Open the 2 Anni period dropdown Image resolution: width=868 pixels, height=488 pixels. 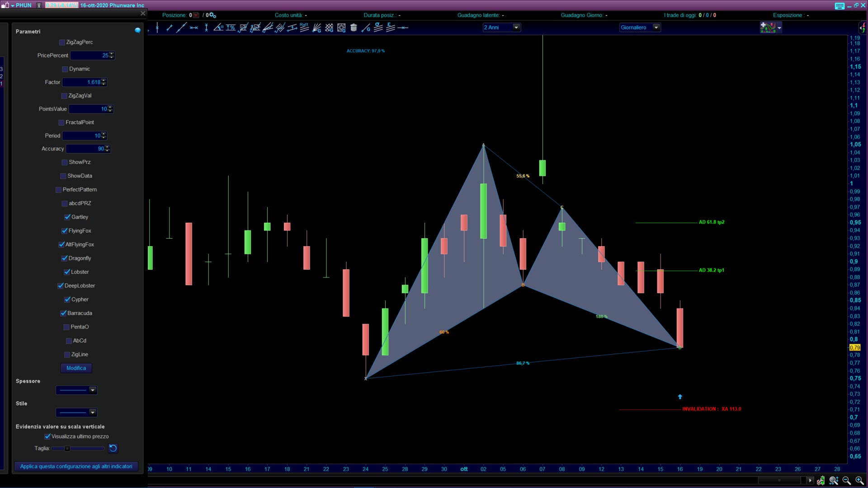pyautogui.click(x=516, y=28)
